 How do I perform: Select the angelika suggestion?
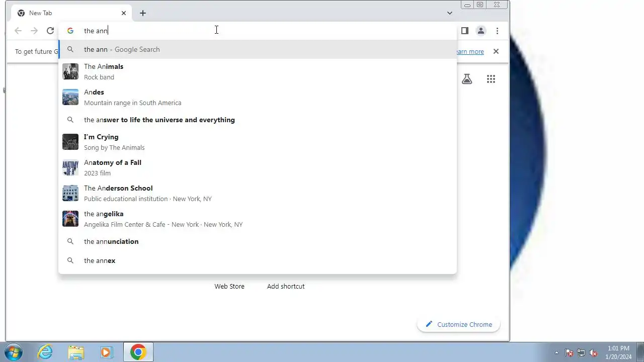258,219
